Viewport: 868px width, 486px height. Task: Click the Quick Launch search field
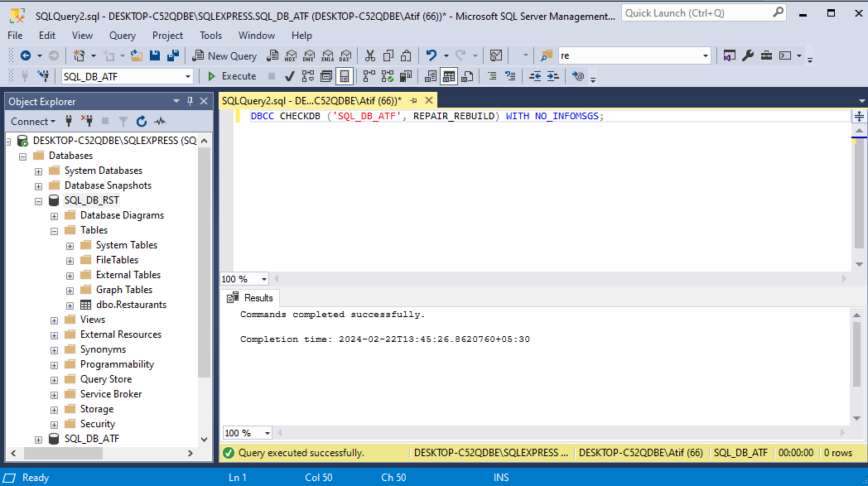tap(703, 12)
